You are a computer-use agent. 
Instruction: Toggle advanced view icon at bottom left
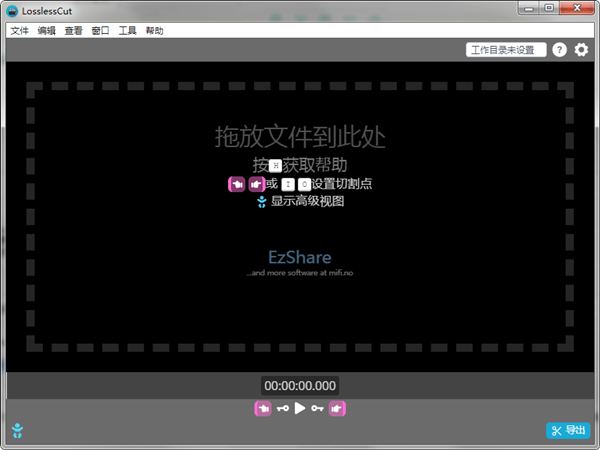pos(17,431)
